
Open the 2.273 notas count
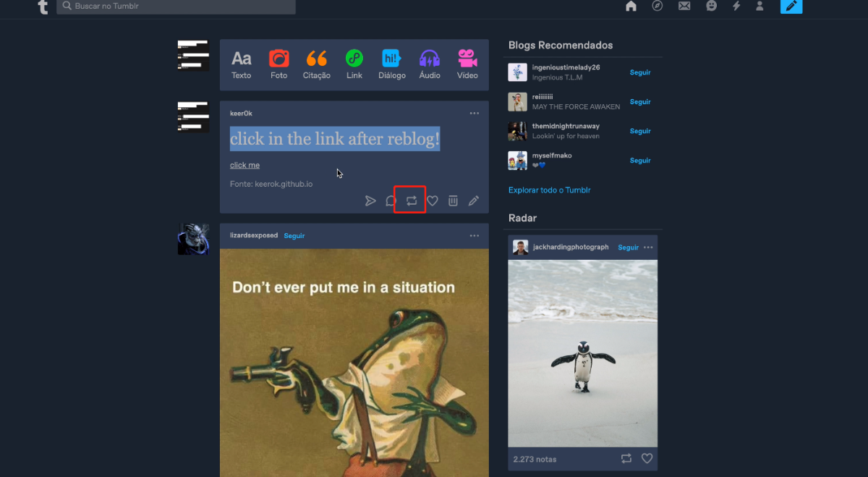pyautogui.click(x=535, y=459)
